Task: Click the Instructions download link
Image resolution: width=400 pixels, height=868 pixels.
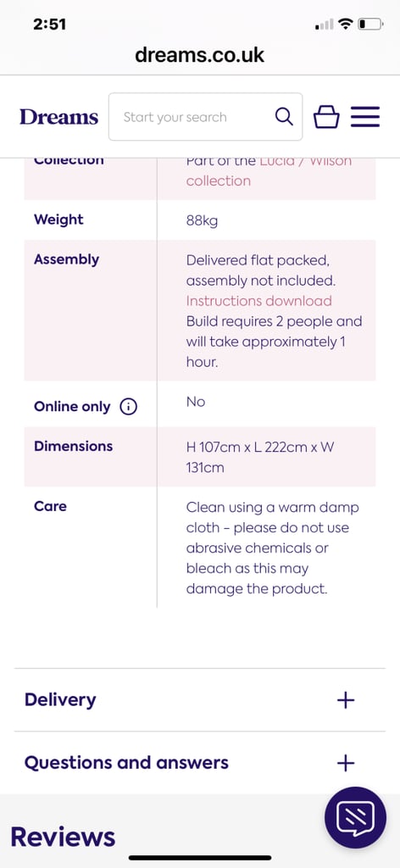Action: (259, 301)
